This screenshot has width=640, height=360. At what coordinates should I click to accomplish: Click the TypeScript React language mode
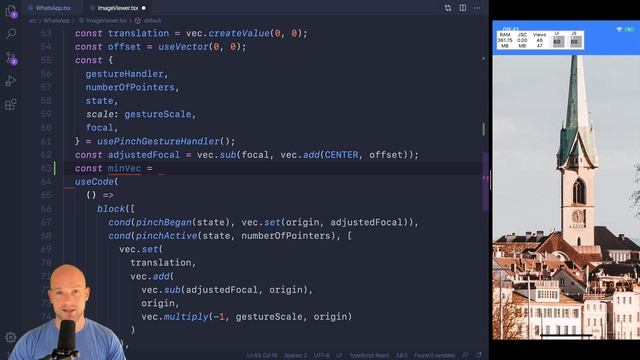pos(369,356)
